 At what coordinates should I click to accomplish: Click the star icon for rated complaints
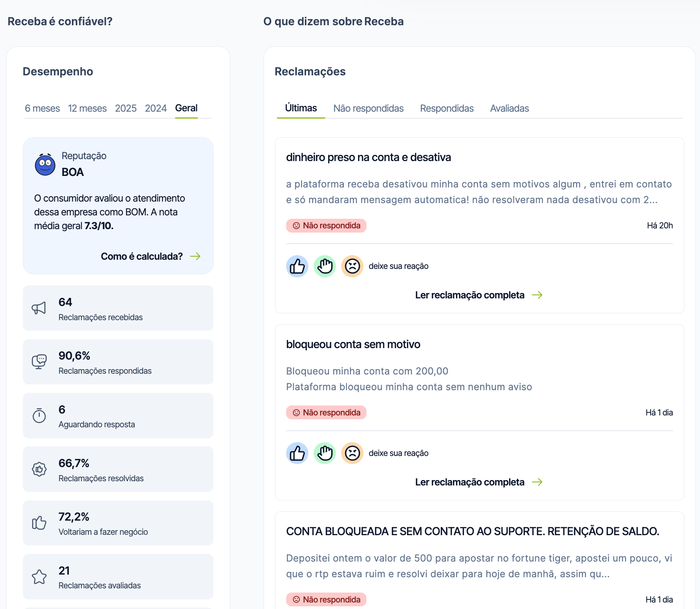39,577
